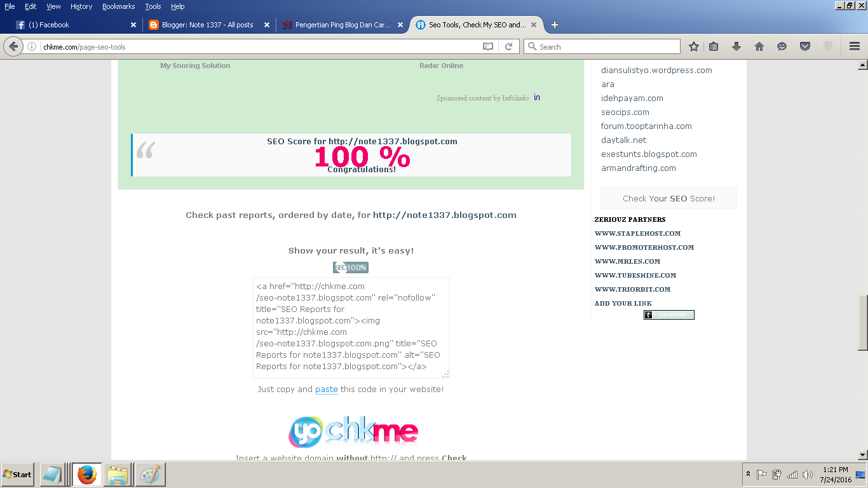Click the shield icon in toolbar
Screen dimensions: 868x488
coord(828,46)
